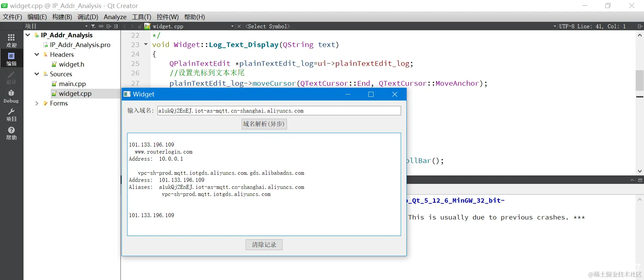Click the domain name input field
The image size is (644, 280).
coord(279,111)
